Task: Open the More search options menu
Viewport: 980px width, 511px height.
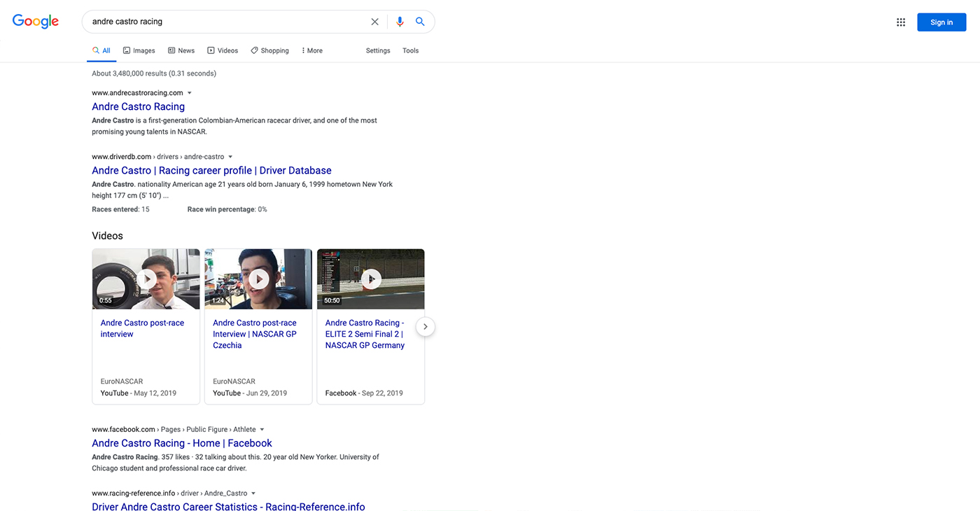Action: click(x=312, y=50)
